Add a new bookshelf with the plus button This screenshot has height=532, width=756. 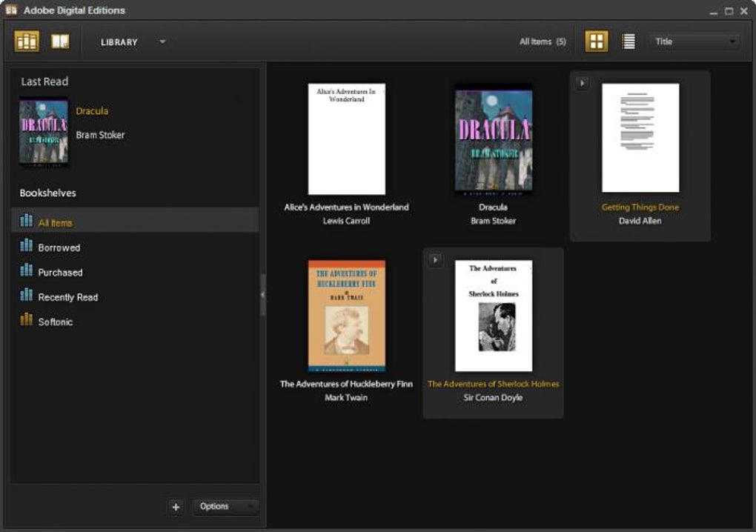(x=176, y=507)
